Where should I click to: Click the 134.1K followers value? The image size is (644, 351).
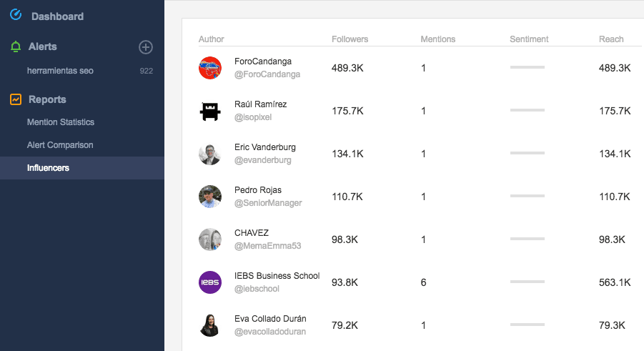[x=347, y=154]
